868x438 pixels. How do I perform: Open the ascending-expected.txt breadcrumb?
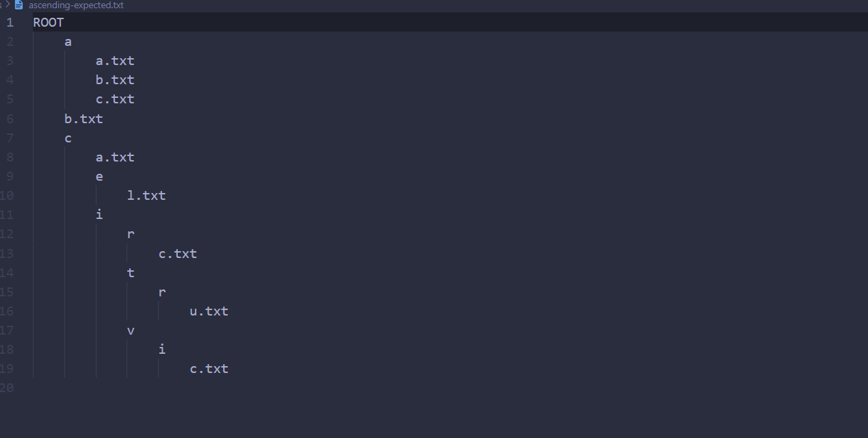(76, 5)
